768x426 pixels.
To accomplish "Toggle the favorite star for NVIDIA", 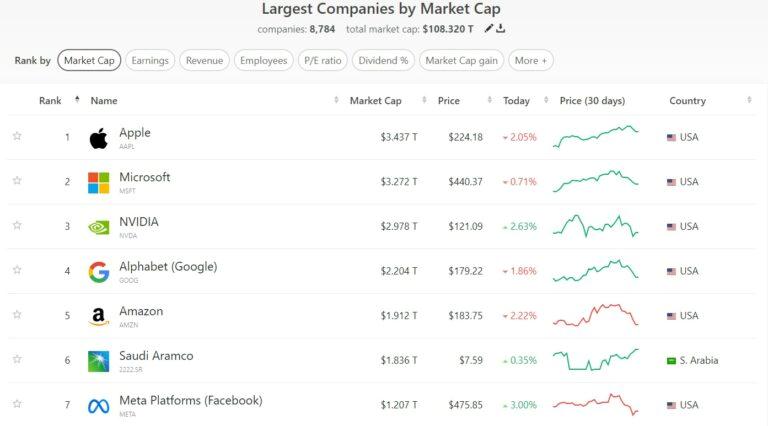I will pyautogui.click(x=17, y=225).
